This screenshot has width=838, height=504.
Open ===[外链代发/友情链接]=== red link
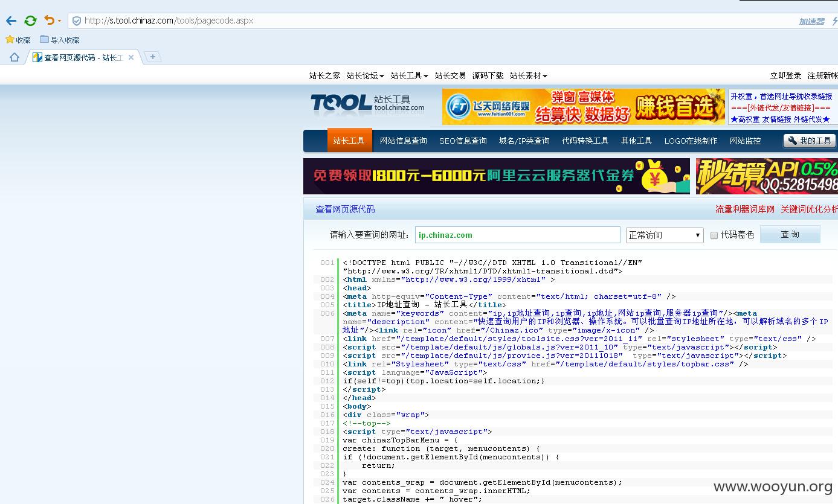(781, 108)
